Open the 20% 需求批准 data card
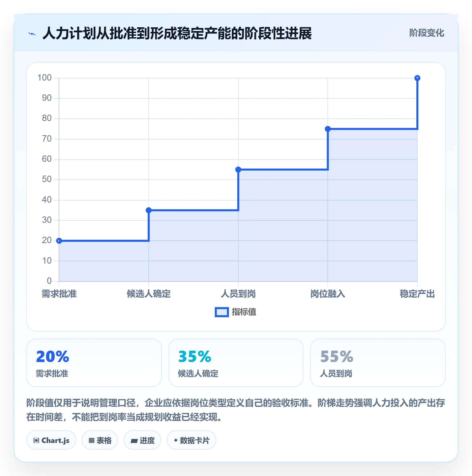472x476 pixels. 94,363
